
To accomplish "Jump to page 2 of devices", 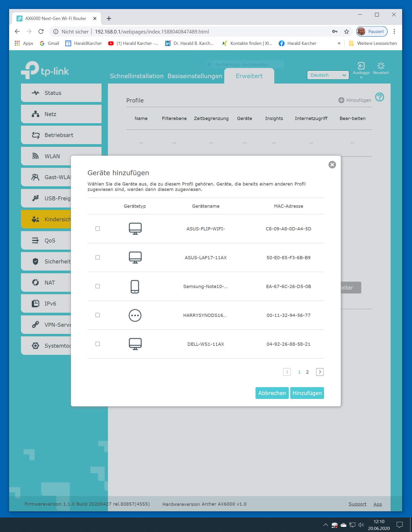I will point(307,372).
